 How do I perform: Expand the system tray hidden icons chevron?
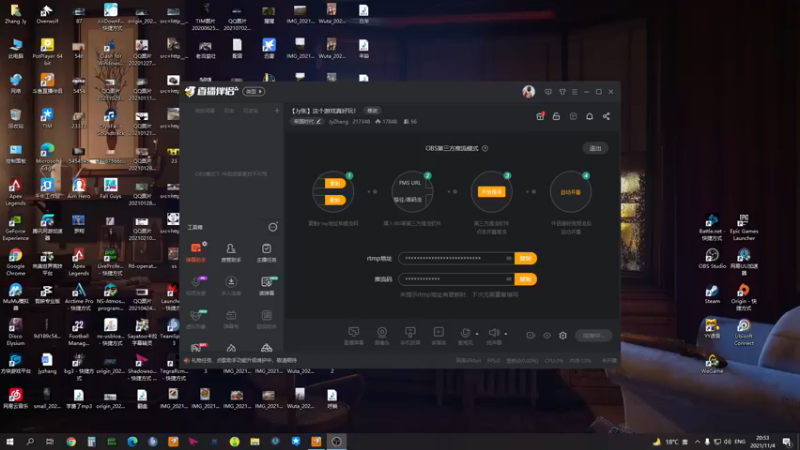[697, 441]
